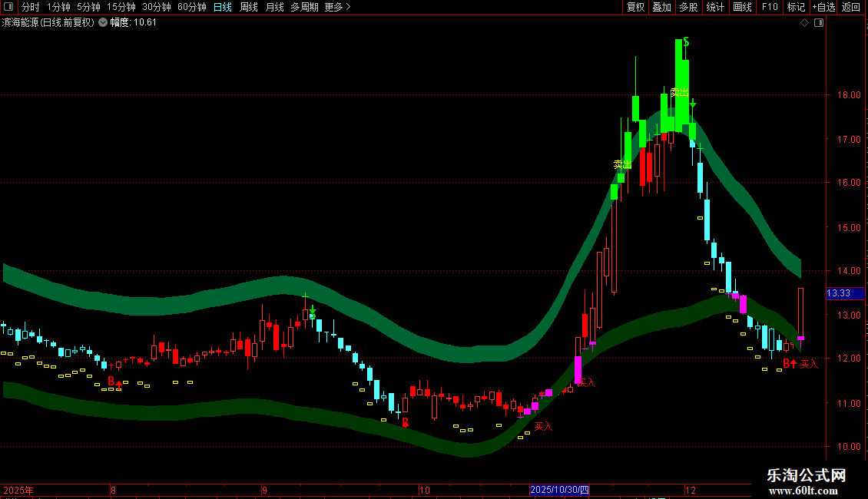Select the 日线 daily chart tab
This screenshot has width=868, height=499.
(x=223, y=7)
